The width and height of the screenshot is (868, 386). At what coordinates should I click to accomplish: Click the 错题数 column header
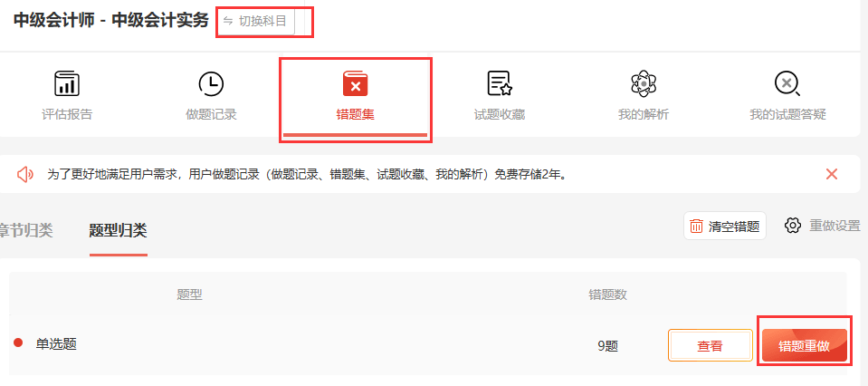click(608, 294)
